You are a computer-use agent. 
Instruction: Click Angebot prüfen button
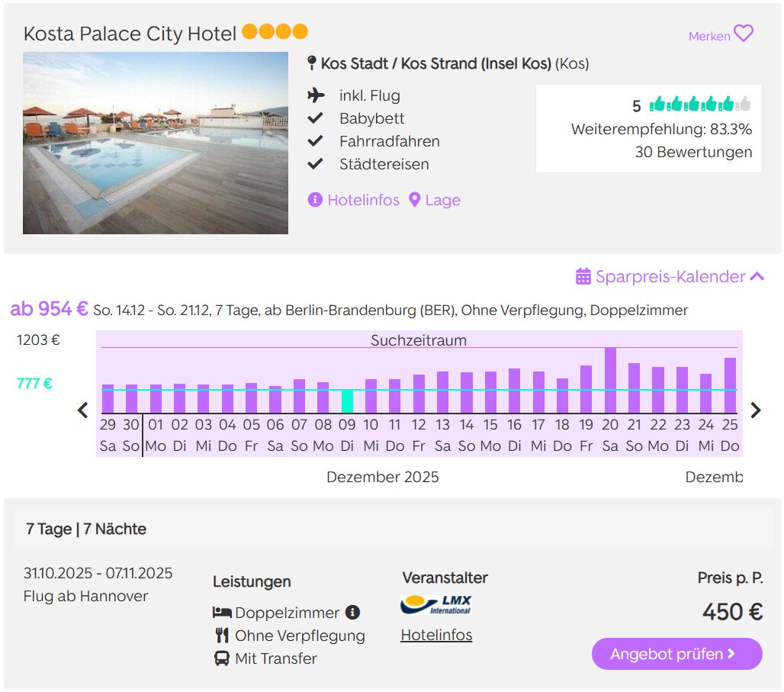point(676,654)
